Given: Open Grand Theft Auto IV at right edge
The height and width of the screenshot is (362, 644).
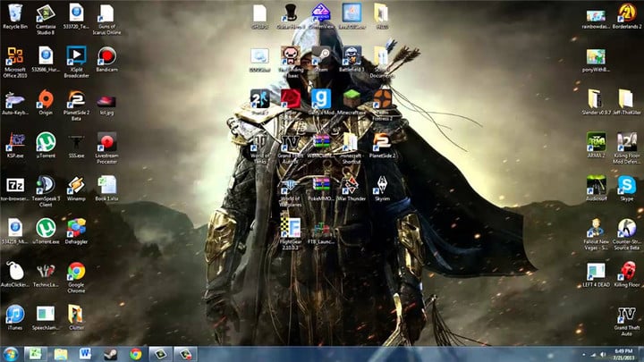Looking at the screenshot, I should click(627, 321).
